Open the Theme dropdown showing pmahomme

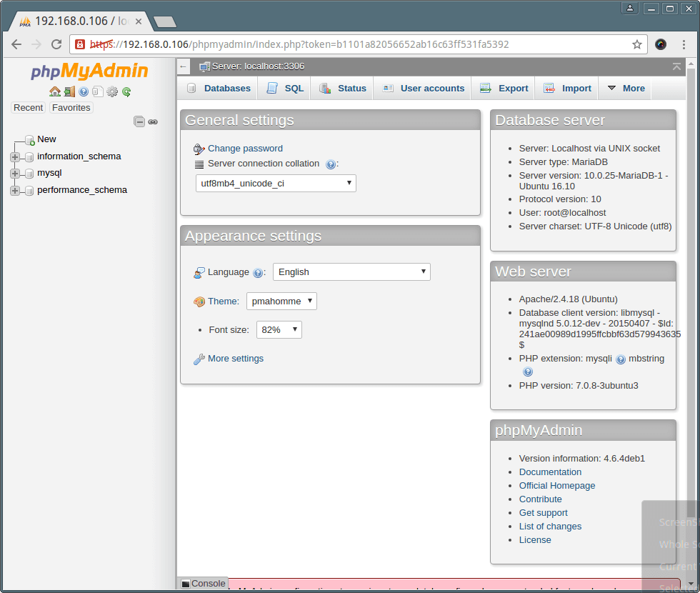281,301
